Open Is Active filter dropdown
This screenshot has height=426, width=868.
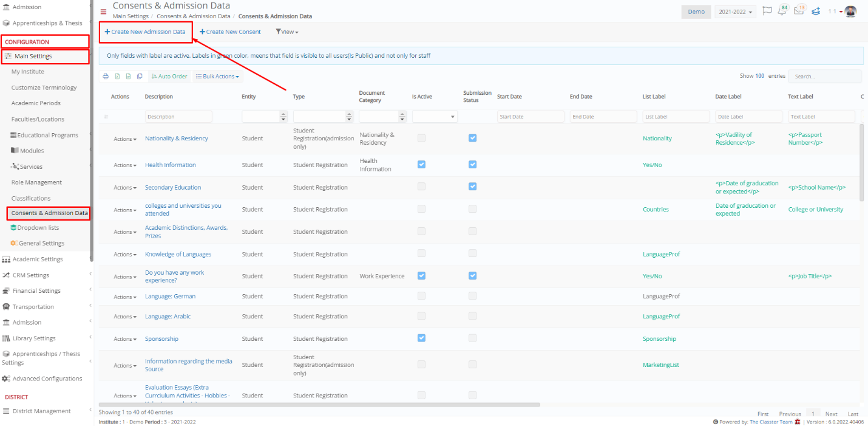coord(434,117)
